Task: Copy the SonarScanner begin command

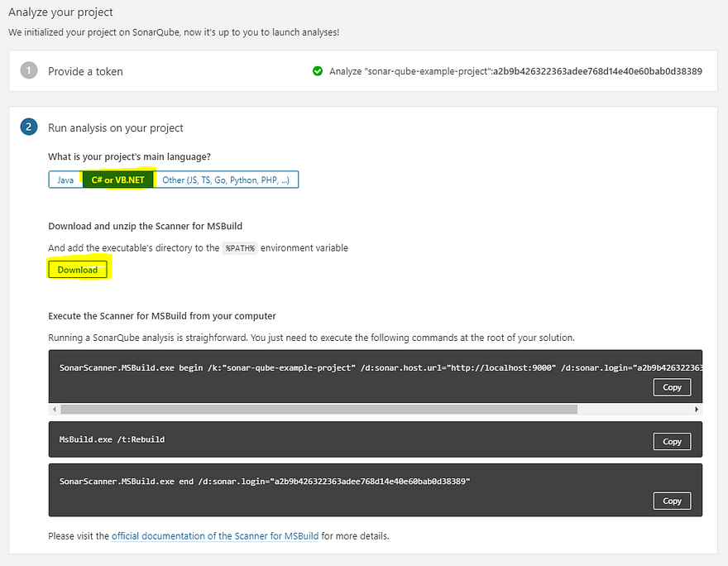Action: click(x=672, y=387)
